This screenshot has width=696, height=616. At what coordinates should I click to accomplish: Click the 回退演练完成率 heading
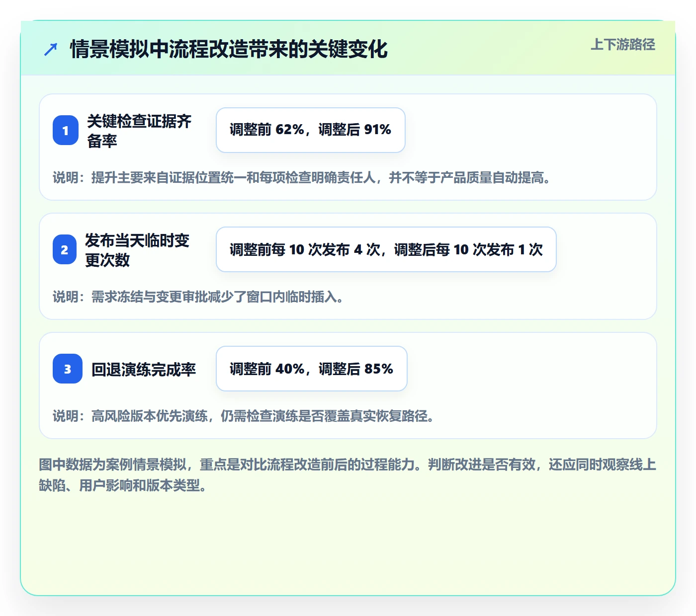(144, 369)
